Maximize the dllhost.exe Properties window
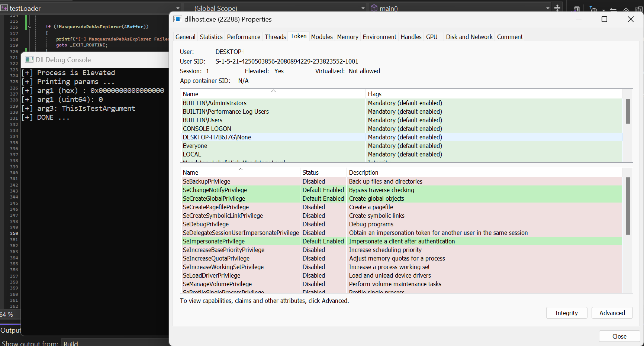644x346 pixels. [x=604, y=19]
